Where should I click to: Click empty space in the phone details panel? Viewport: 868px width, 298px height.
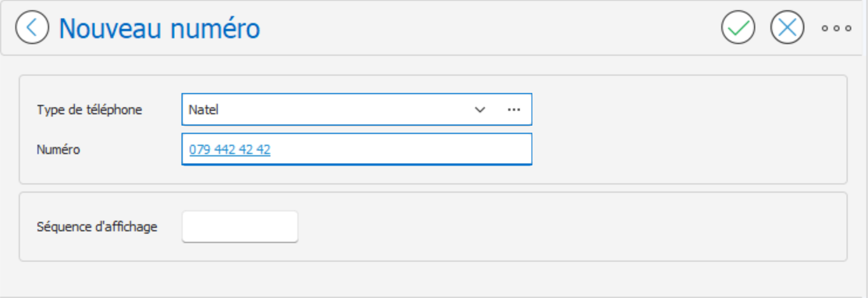(686, 129)
